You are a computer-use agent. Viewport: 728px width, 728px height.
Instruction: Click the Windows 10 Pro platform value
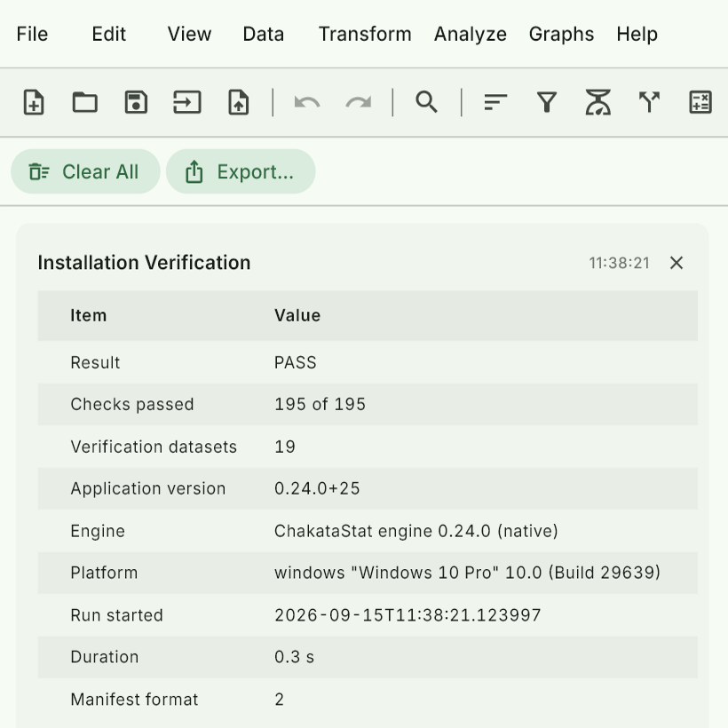click(x=467, y=573)
